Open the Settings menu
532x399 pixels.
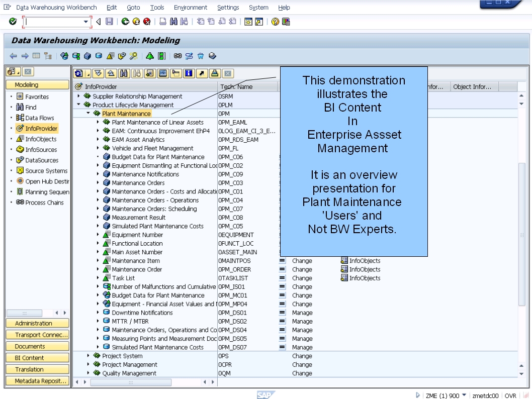[x=228, y=8]
